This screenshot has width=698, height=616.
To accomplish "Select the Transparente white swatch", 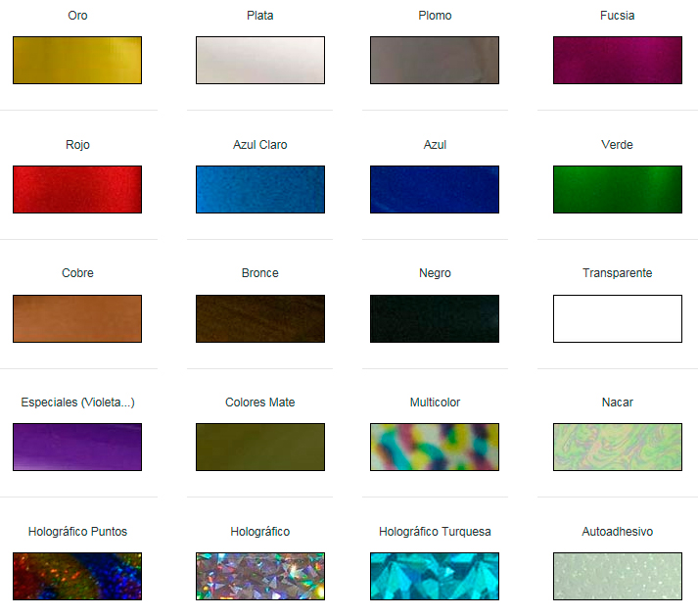I will click(618, 318).
